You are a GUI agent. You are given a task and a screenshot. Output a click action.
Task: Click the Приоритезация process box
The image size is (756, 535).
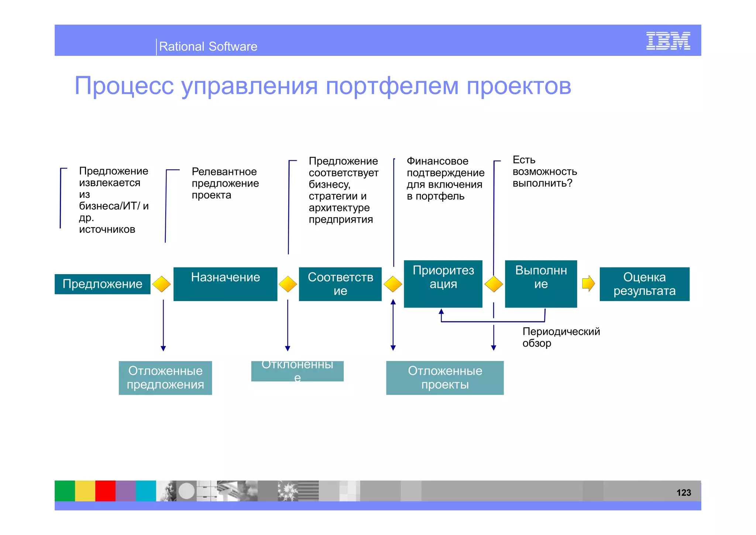tap(443, 284)
